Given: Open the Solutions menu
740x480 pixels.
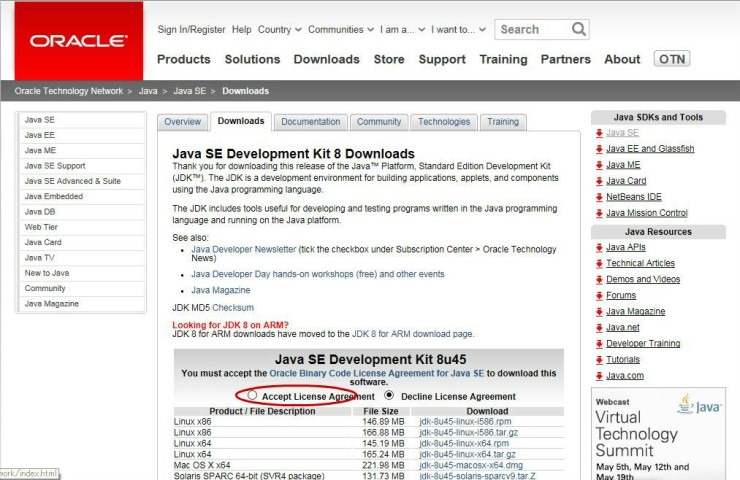Looking at the screenshot, I should 252,59.
